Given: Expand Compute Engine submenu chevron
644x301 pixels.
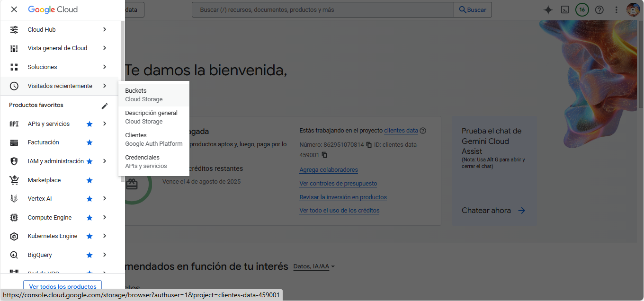Looking at the screenshot, I should (105, 217).
